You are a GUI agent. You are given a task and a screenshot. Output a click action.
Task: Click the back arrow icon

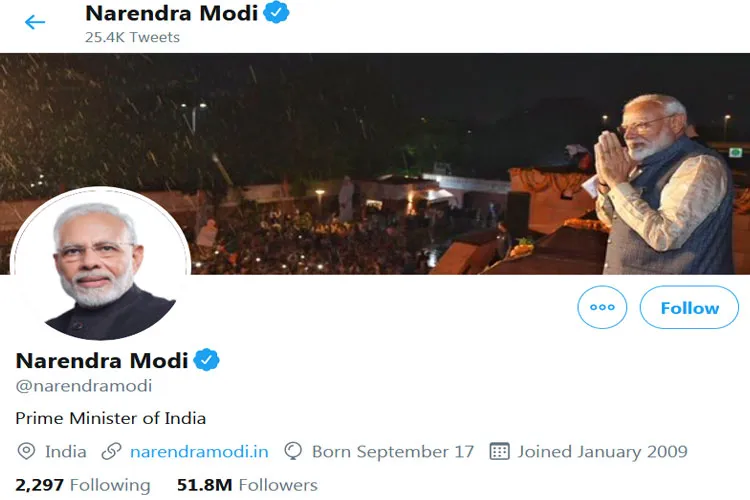pos(35,22)
